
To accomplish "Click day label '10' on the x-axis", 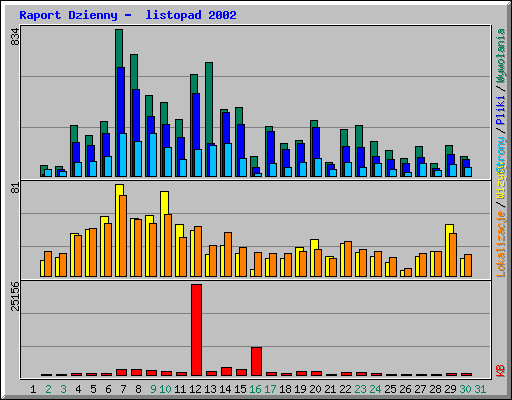I will coord(165,389).
